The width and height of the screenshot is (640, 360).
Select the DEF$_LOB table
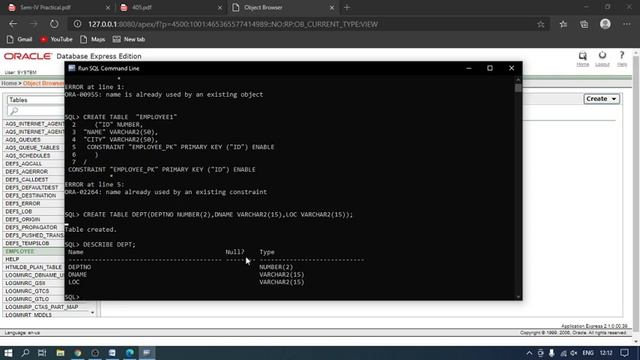coord(19,211)
